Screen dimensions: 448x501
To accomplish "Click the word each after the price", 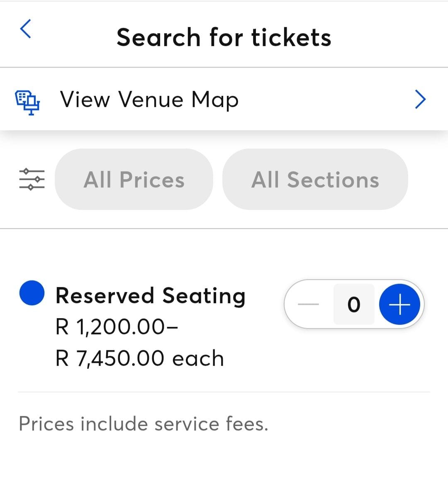I will 198,359.
